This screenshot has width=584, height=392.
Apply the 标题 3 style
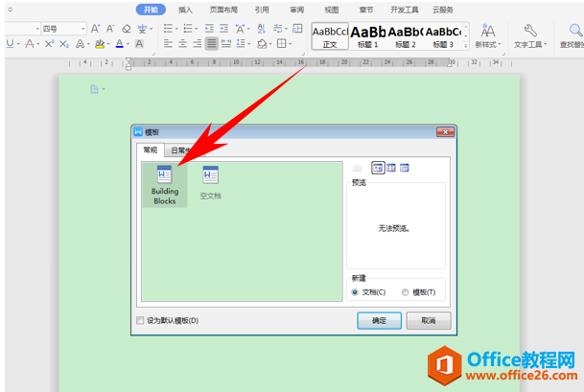(443, 36)
